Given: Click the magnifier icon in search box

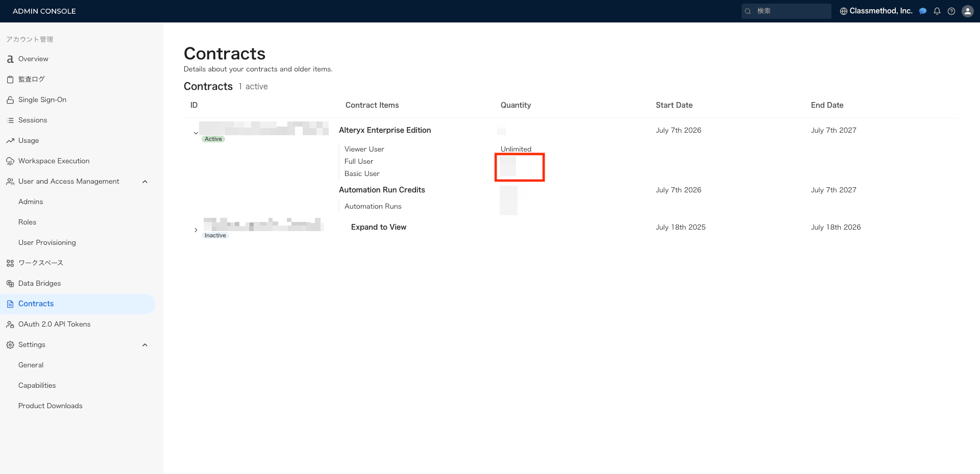Looking at the screenshot, I should click(748, 11).
